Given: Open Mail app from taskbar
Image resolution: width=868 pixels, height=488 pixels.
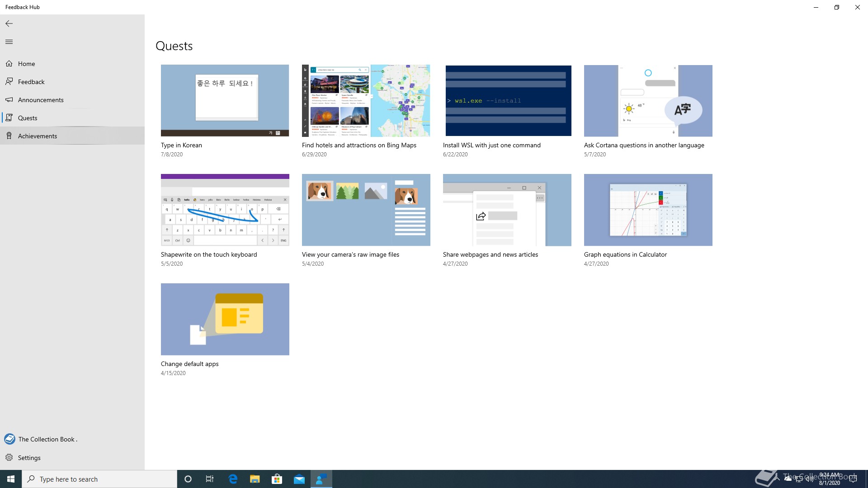Looking at the screenshot, I should [299, 479].
